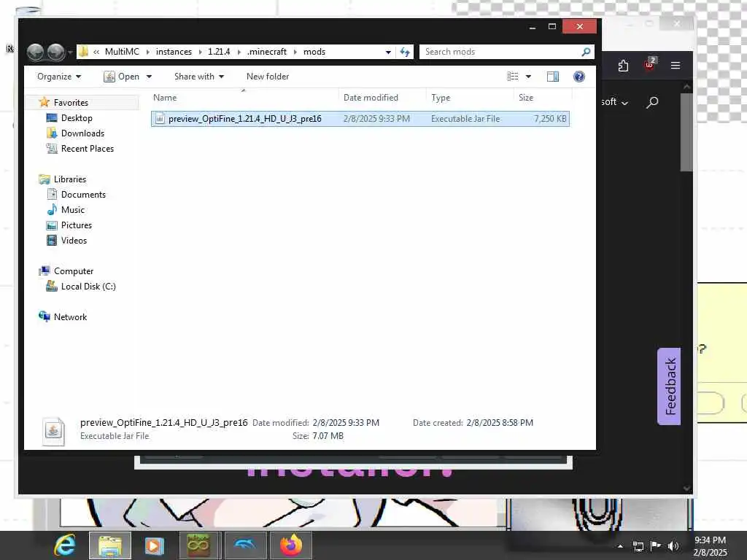Change the view layout icon

pyautogui.click(x=513, y=76)
